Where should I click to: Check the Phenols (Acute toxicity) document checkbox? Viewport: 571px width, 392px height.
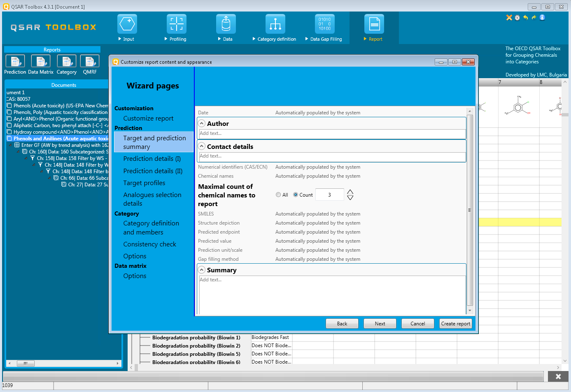point(9,106)
